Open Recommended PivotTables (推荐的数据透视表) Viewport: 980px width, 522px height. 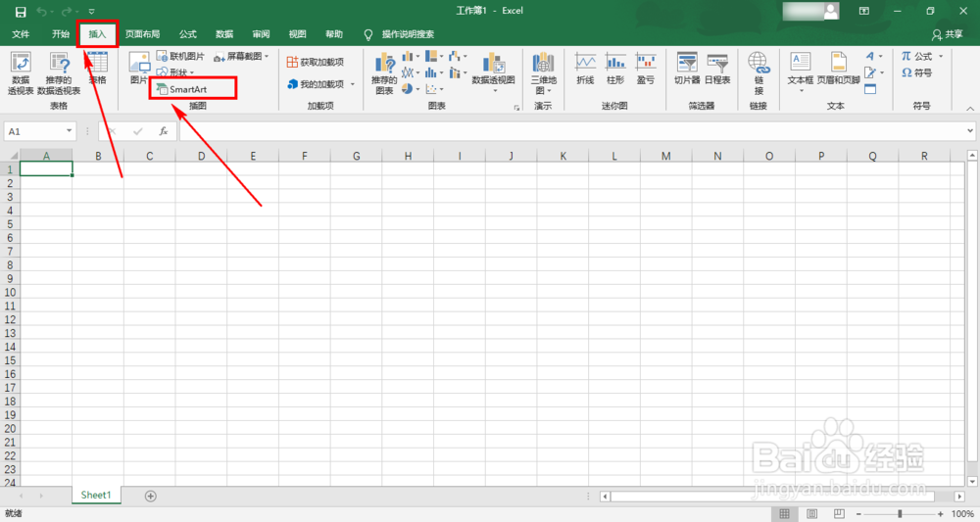point(59,73)
